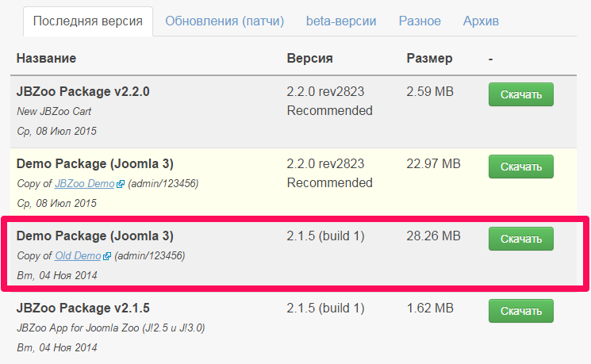
Task: Download 28.26 MB Demo Package with Скачать
Action: (521, 239)
